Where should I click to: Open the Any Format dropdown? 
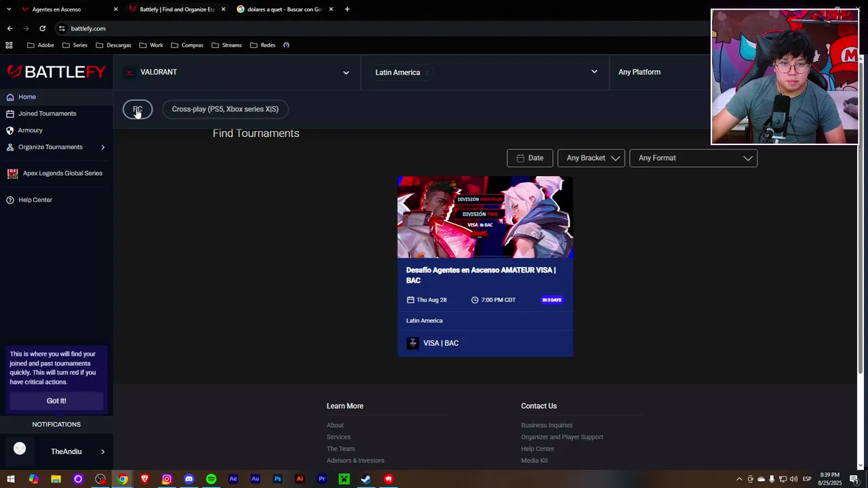693,158
